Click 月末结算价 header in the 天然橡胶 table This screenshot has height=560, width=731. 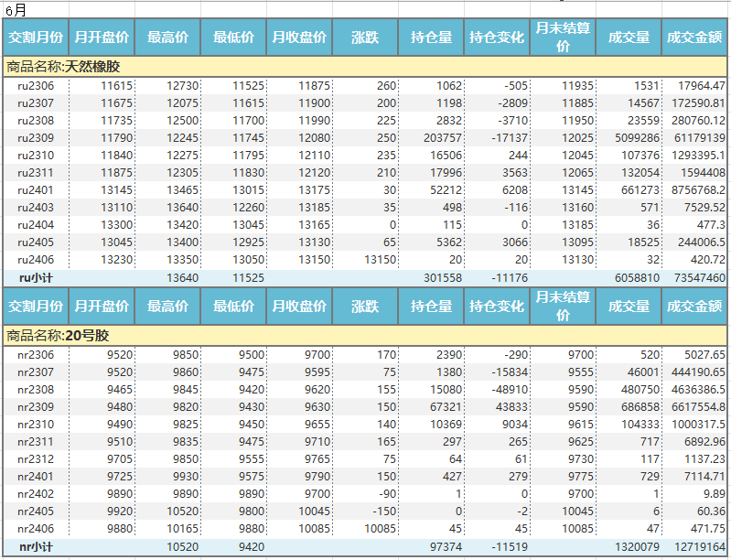[x=563, y=38]
